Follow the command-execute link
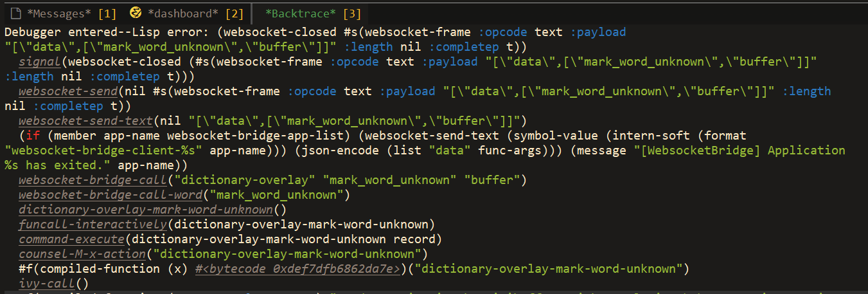This screenshot has width=868, height=294. pyautogui.click(x=72, y=239)
